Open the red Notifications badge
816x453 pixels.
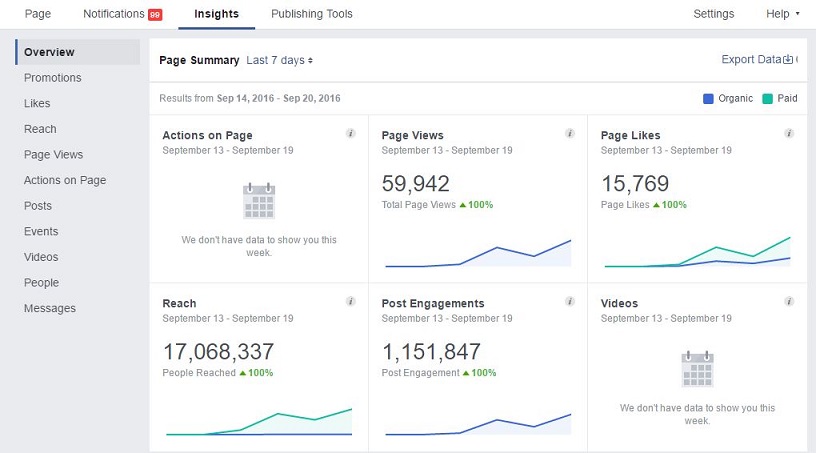pos(155,15)
